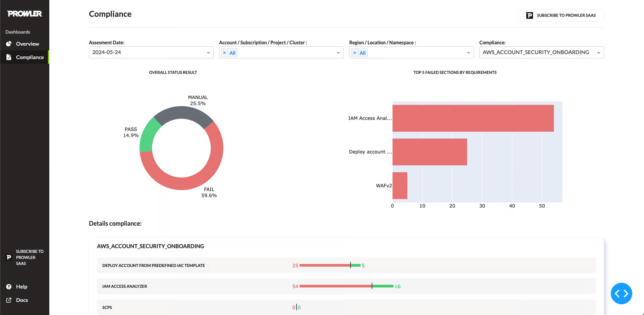Click the green 16 pass count
This screenshot has height=315, width=644.
(397, 286)
